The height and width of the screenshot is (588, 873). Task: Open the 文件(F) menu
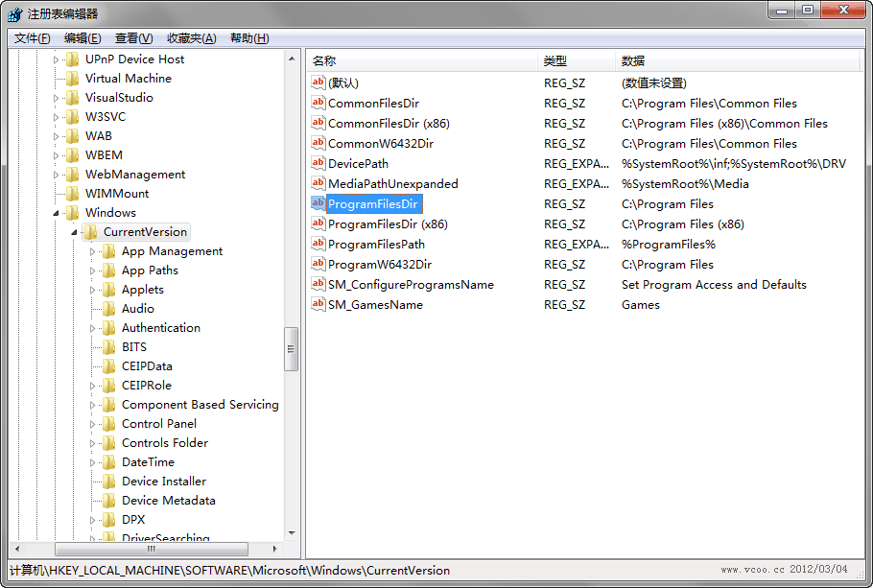coord(32,38)
